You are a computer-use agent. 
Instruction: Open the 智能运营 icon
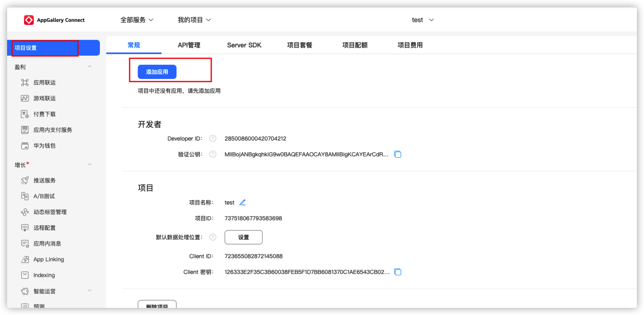coord(25,291)
